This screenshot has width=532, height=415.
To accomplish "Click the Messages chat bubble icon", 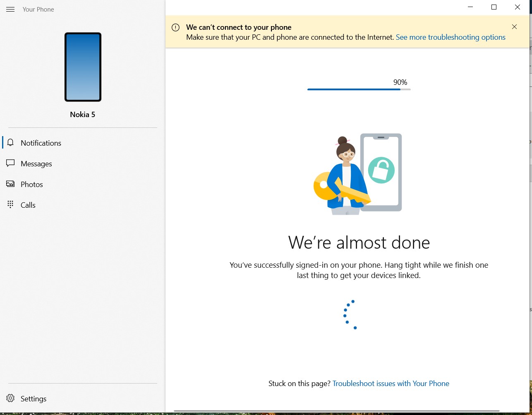I will (x=11, y=163).
